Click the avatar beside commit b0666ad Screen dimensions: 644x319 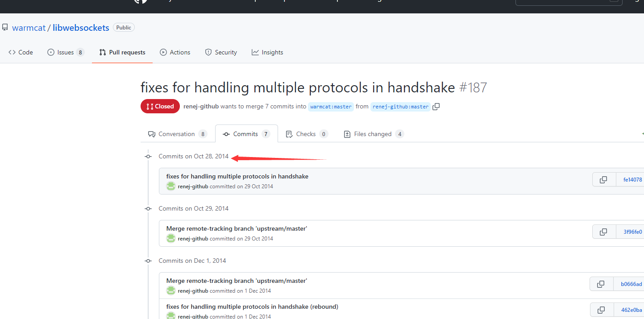(x=171, y=290)
